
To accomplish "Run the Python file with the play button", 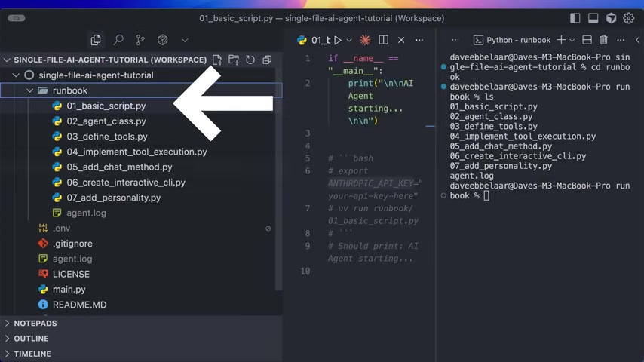I will tap(338, 40).
